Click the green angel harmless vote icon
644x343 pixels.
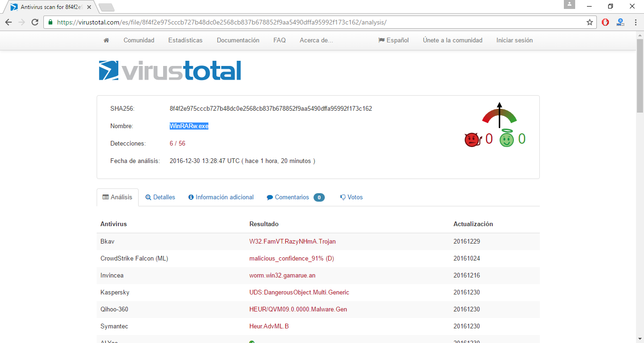click(507, 138)
